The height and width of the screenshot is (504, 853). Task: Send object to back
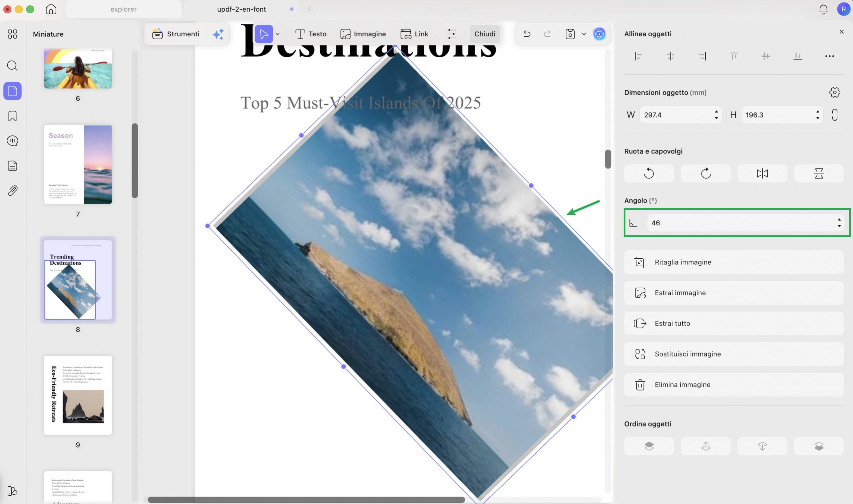[819, 446]
